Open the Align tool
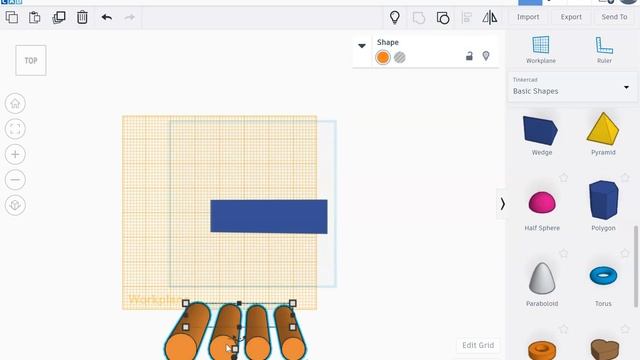Viewport: 640px width, 360px height. (467, 18)
